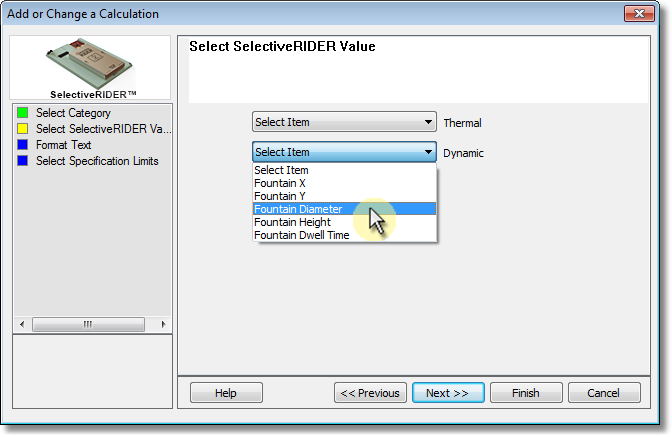Screen dimensions: 672x437
Task: Collapse the Dynamic dropdown via its arrow
Action: (x=428, y=152)
